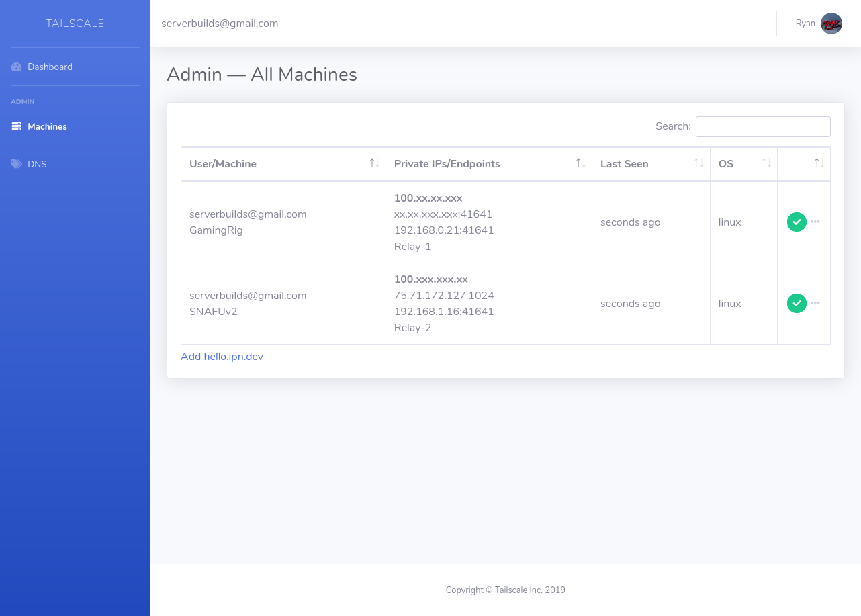Click the Dashboard gauge icon in sidebar
861x616 pixels.
[x=17, y=67]
